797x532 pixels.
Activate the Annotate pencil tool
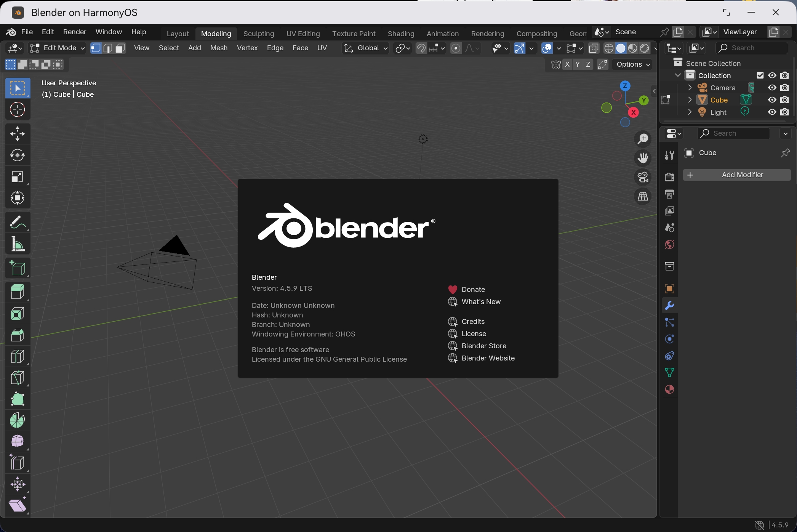coord(18,222)
